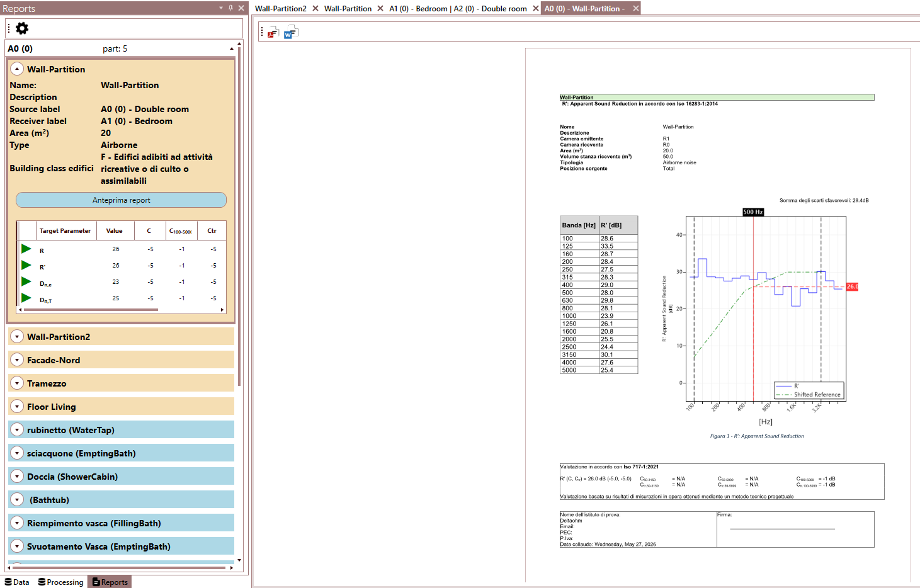920x588 pixels.
Task: Open the A1 Bedroom | A2 Double room tab
Action: click(x=458, y=9)
